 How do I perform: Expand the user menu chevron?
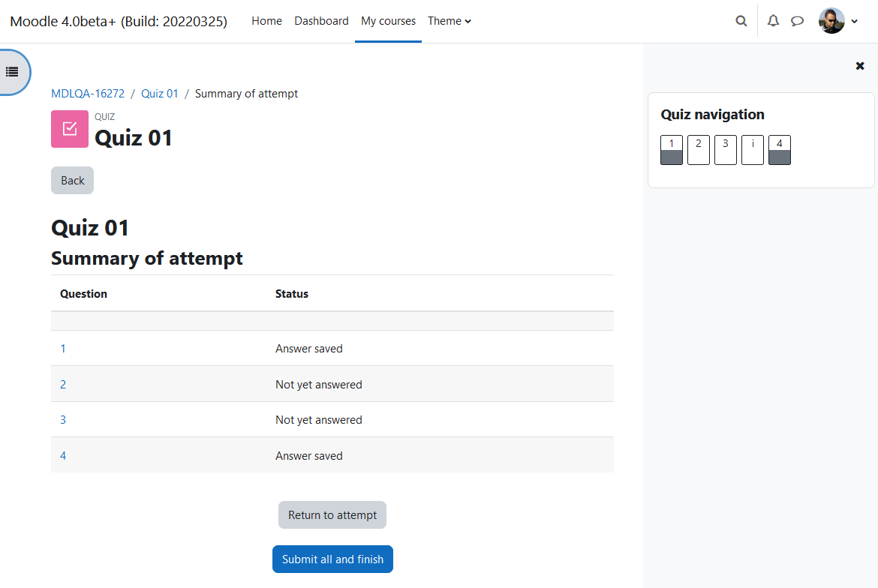855,21
